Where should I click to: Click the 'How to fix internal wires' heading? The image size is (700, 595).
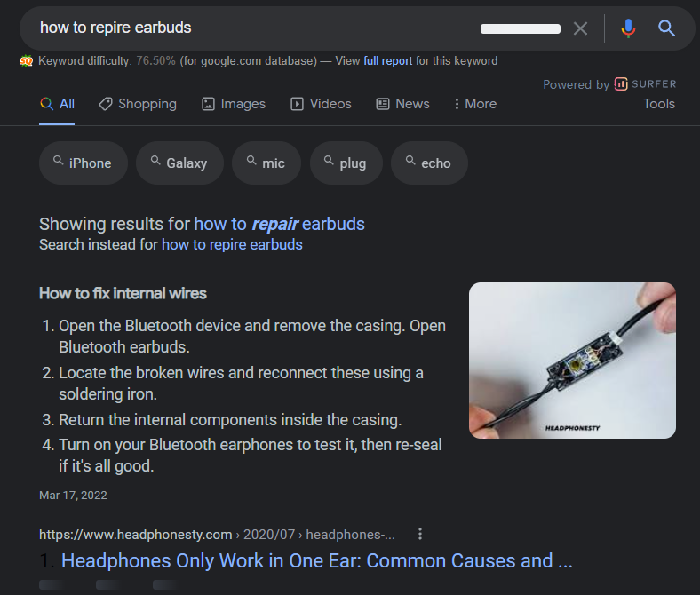(123, 293)
